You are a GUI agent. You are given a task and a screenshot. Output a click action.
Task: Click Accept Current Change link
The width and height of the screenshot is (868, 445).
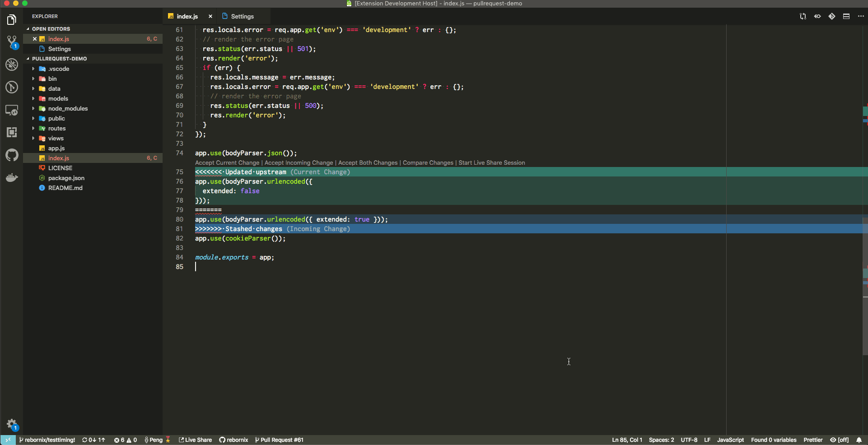[x=227, y=162]
